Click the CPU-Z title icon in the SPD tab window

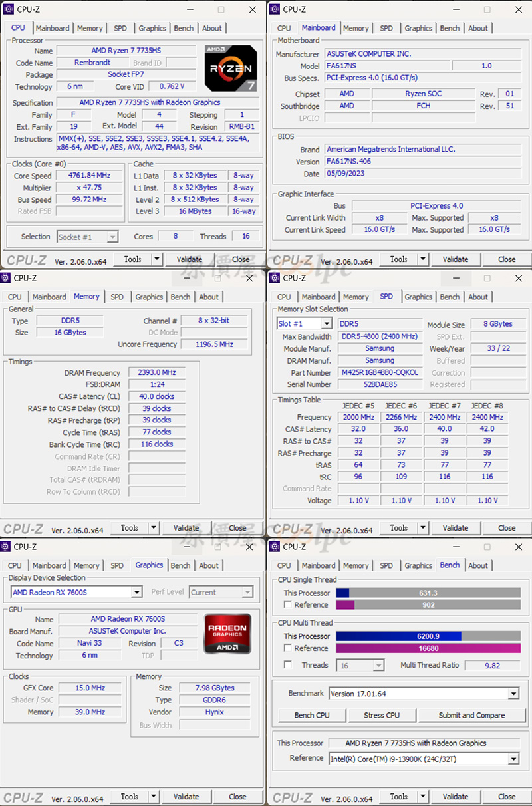pos(275,278)
